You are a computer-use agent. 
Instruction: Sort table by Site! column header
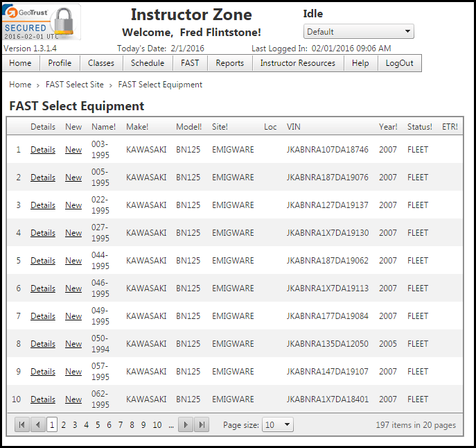[220, 127]
